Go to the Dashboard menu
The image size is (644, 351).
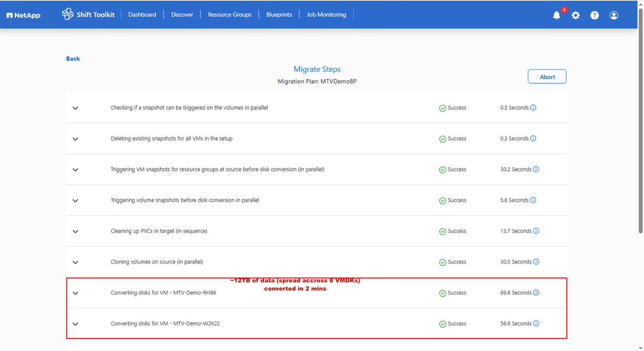pyautogui.click(x=142, y=14)
